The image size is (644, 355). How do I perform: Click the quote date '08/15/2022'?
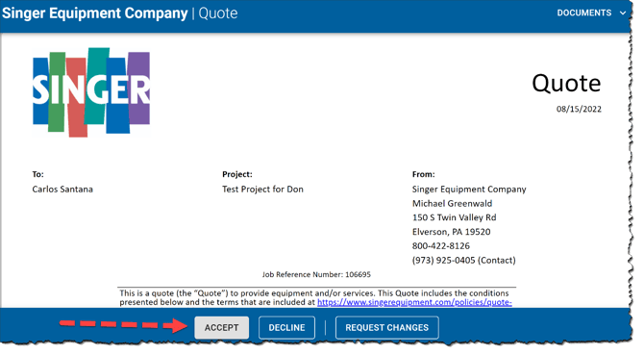coord(579,109)
